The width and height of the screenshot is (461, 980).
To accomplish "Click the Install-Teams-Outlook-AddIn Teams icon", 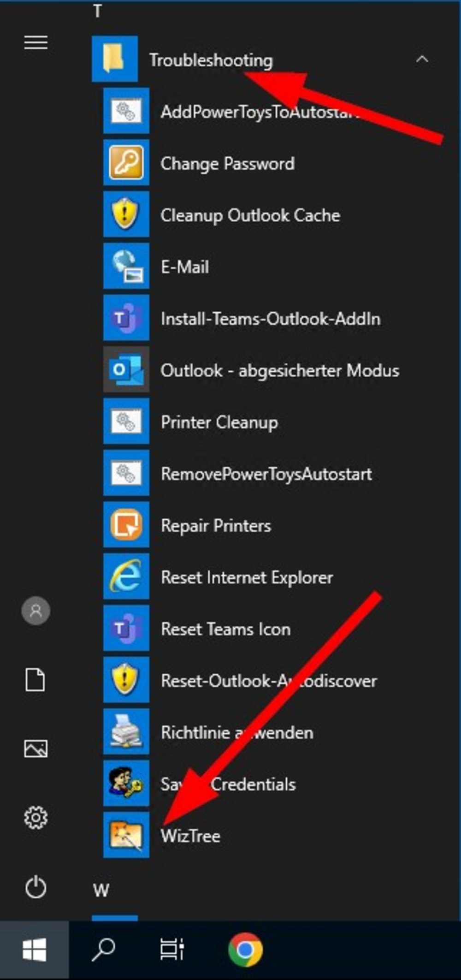I will click(126, 317).
